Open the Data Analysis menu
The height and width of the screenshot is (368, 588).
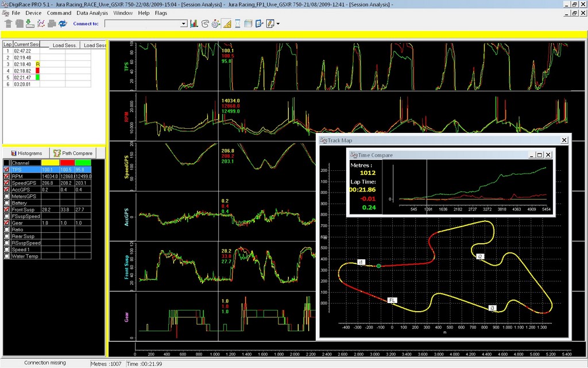click(92, 13)
